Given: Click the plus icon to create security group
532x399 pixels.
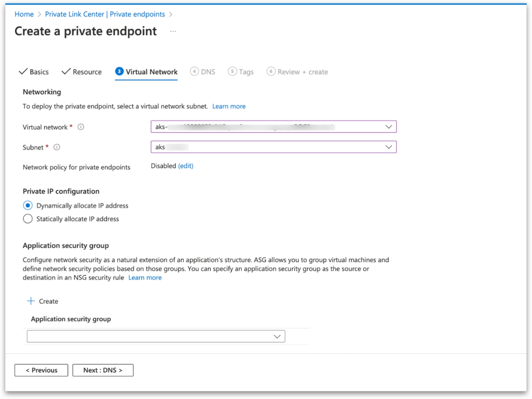Looking at the screenshot, I should 31,301.
